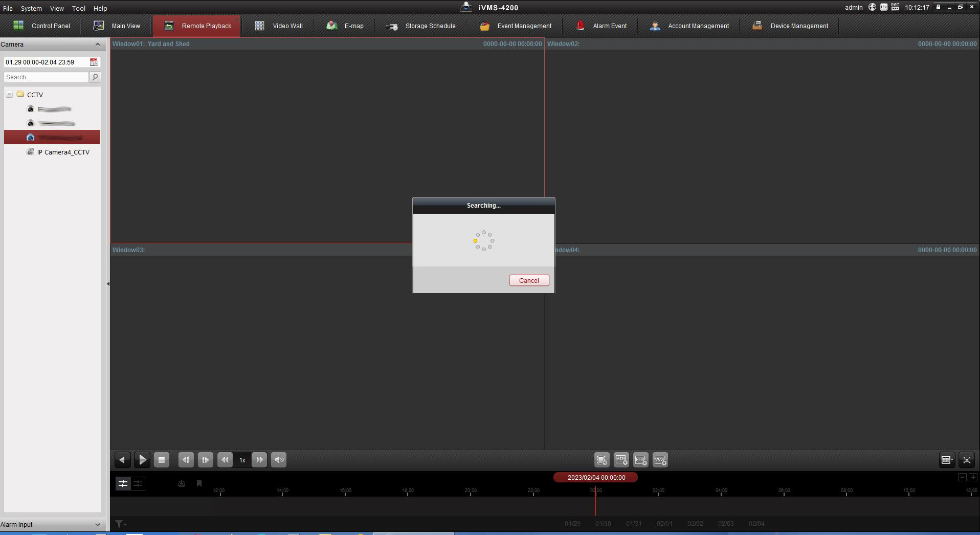The image size is (980, 535).
Task: Open the VCA playback search icon
Action: [x=660, y=460]
